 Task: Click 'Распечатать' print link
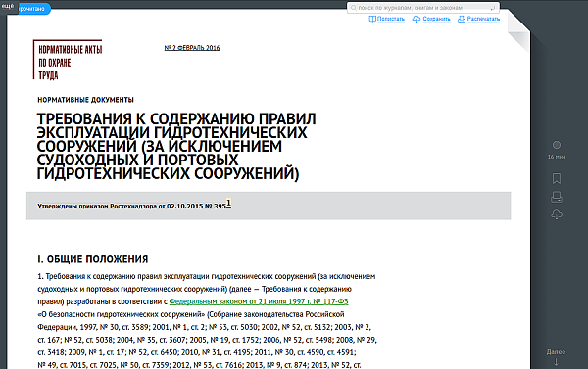click(478, 19)
